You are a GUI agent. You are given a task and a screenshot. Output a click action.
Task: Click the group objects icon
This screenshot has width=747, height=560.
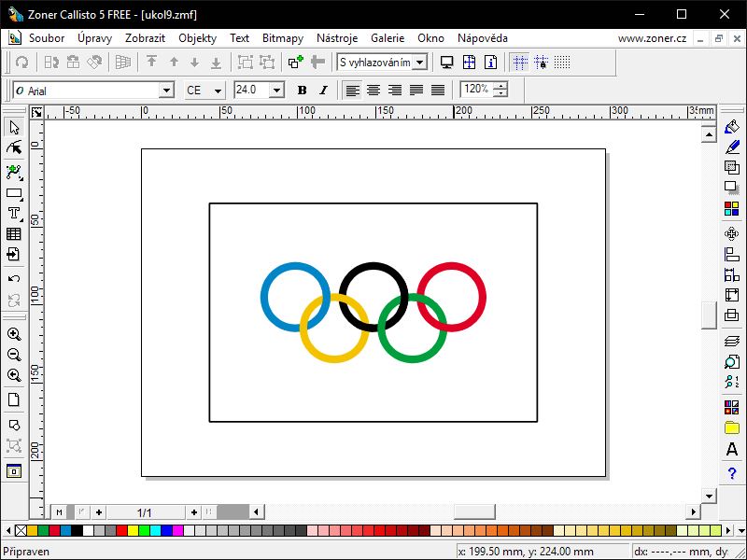(x=246, y=62)
